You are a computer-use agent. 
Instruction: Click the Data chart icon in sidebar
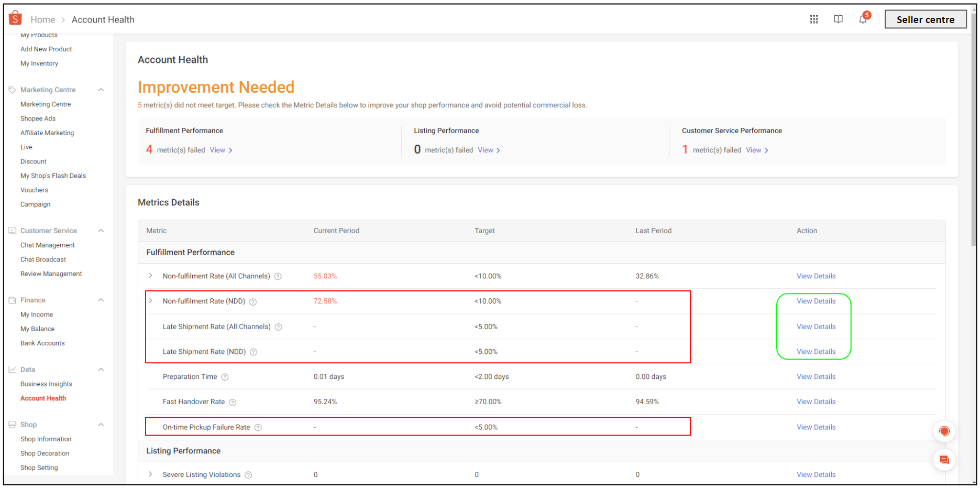[x=12, y=369]
